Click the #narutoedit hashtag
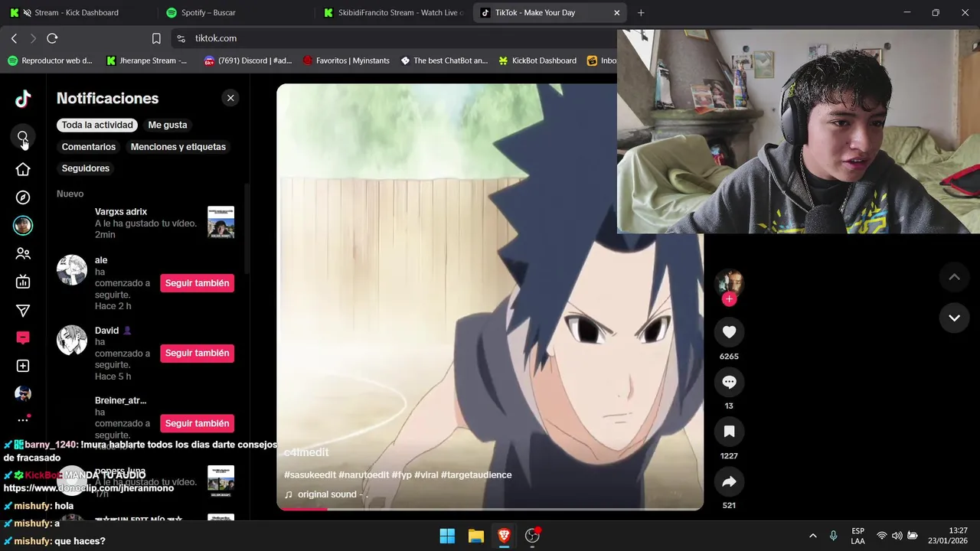 (x=364, y=475)
